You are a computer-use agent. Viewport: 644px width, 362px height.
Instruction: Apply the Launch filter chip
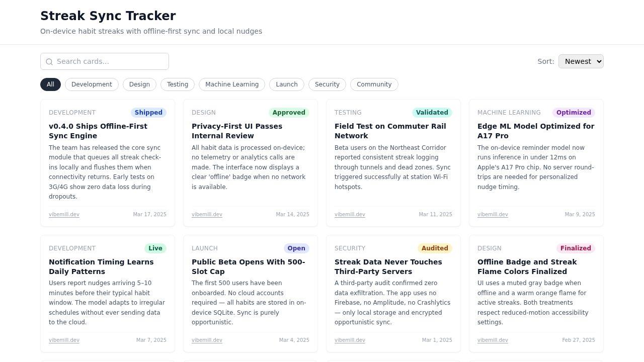(x=287, y=84)
